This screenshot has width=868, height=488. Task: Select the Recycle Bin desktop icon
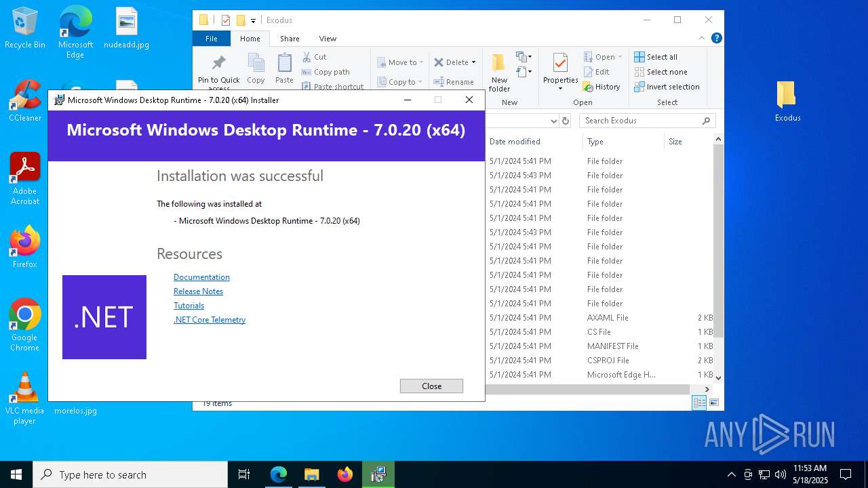pyautogui.click(x=25, y=28)
